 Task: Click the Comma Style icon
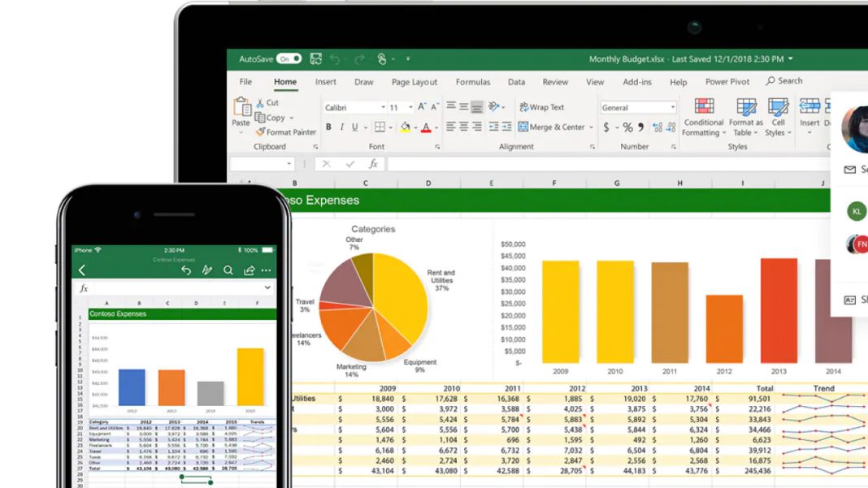[641, 127]
